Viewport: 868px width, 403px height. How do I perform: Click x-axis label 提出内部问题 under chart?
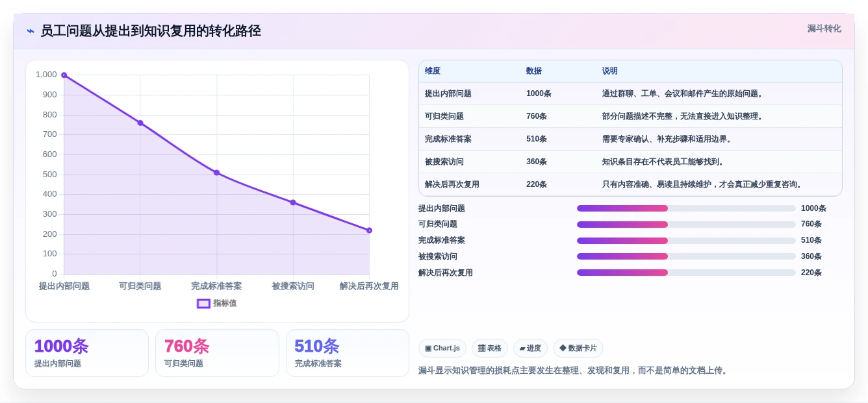[x=64, y=286]
